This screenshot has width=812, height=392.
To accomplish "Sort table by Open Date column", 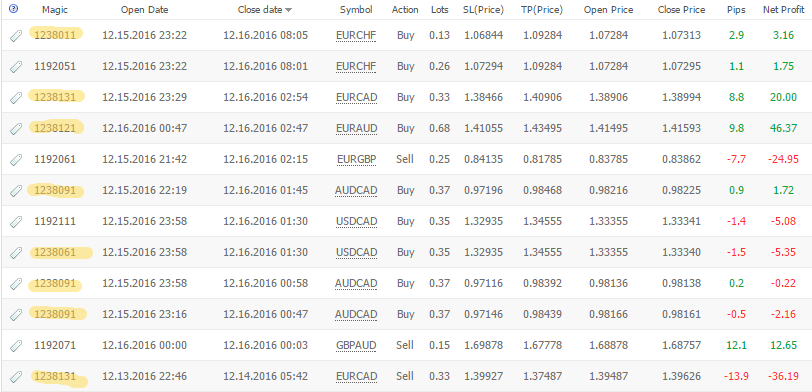I will [x=144, y=10].
